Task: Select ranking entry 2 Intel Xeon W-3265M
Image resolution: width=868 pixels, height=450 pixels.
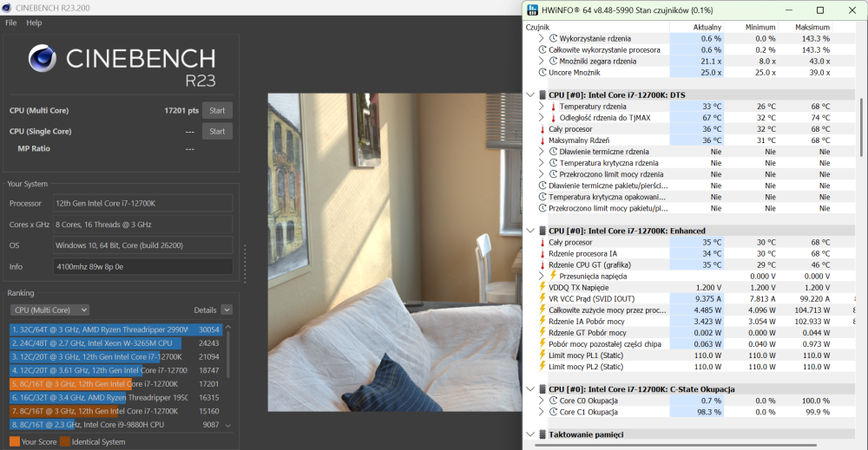Action: [115, 343]
